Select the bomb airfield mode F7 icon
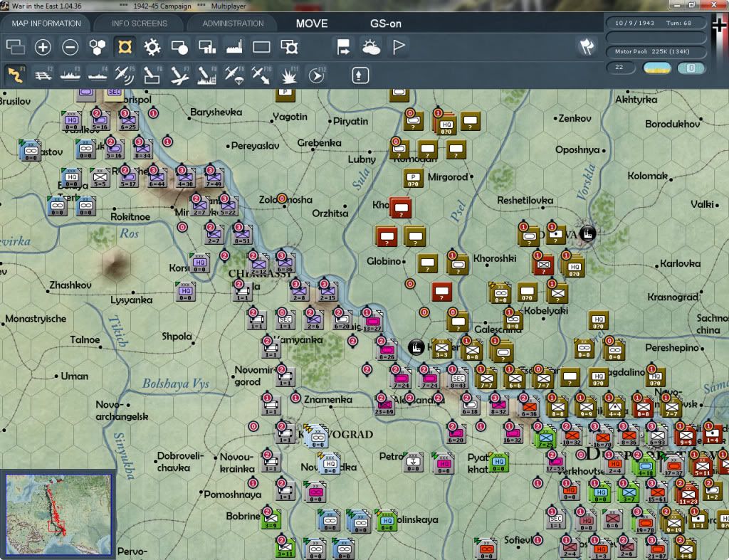The height and width of the screenshot is (560, 729). pos(179,75)
